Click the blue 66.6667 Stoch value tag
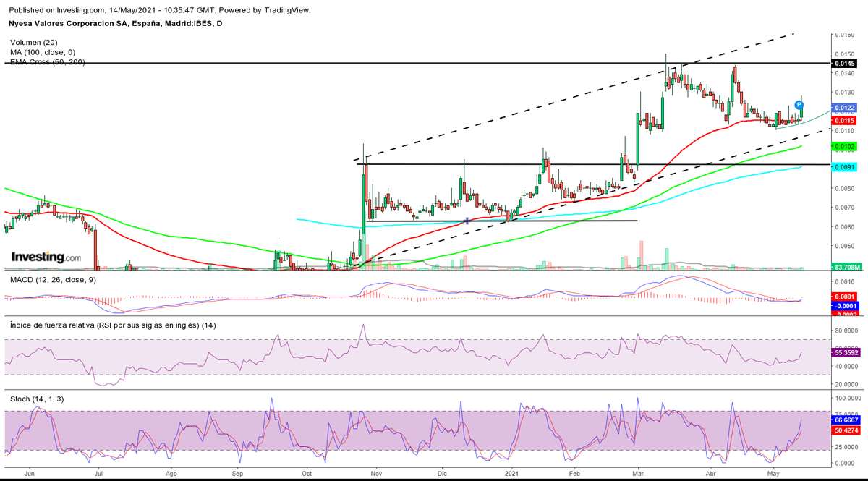Viewport: 868px width, 481px height. [x=845, y=420]
